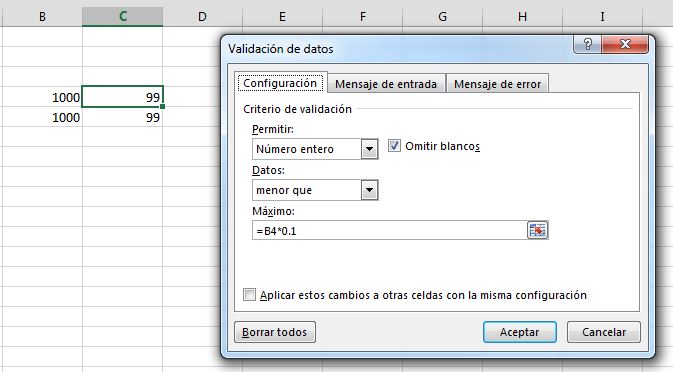The image size is (673, 372).
Task: Select column G header
Action: (x=442, y=17)
